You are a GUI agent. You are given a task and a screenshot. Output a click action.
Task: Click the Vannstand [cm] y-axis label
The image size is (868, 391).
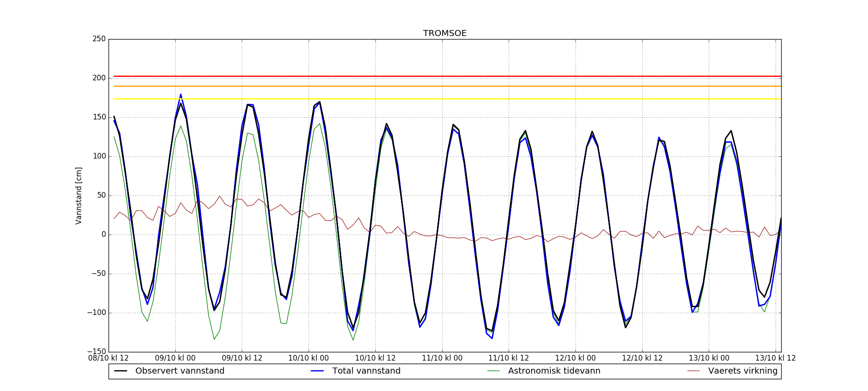pos(79,195)
